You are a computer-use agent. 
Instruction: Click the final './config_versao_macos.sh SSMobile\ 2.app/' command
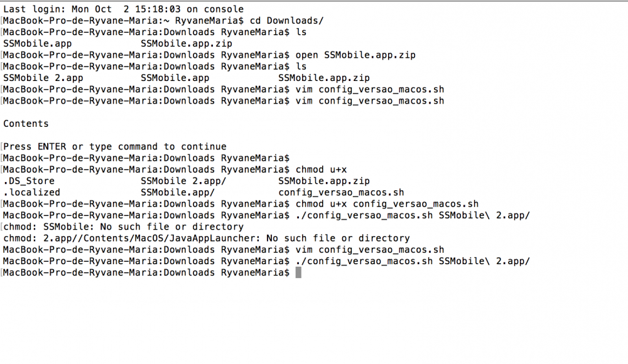[x=413, y=262]
